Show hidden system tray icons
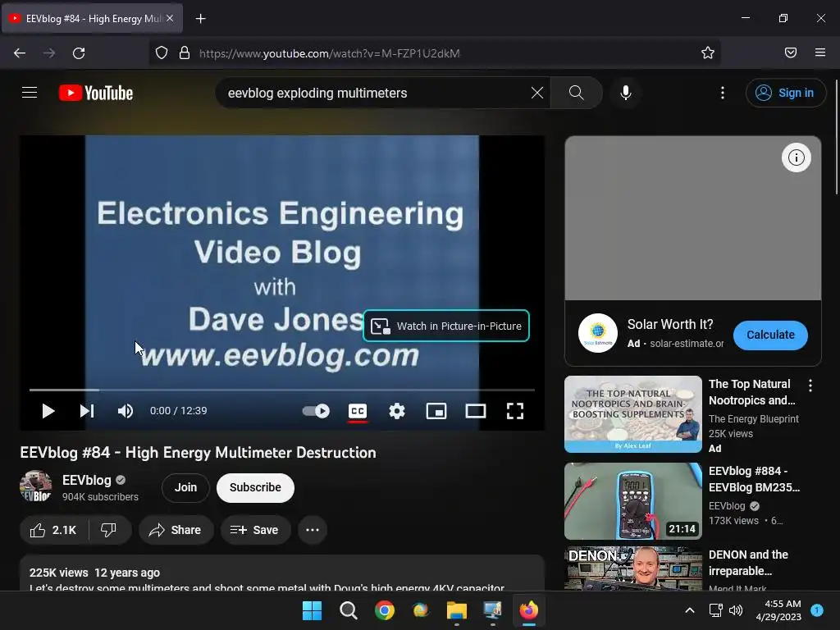 click(x=690, y=610)
